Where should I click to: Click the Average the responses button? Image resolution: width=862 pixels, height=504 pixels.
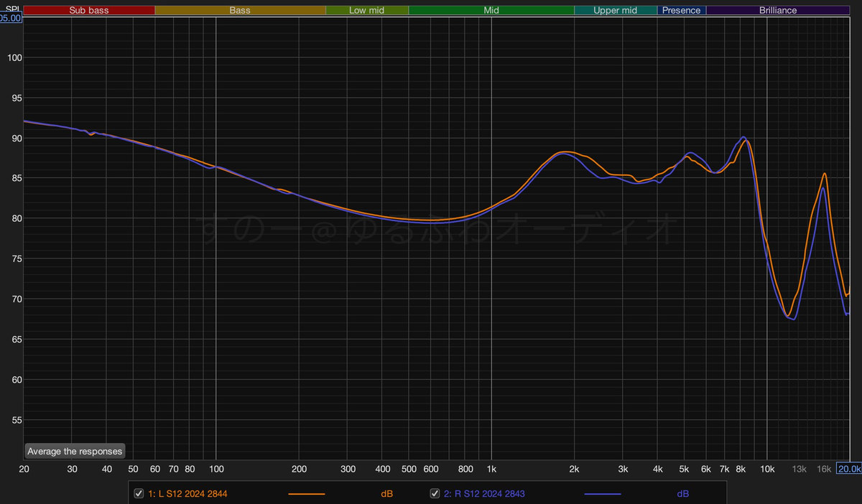[x=75, y=452]
